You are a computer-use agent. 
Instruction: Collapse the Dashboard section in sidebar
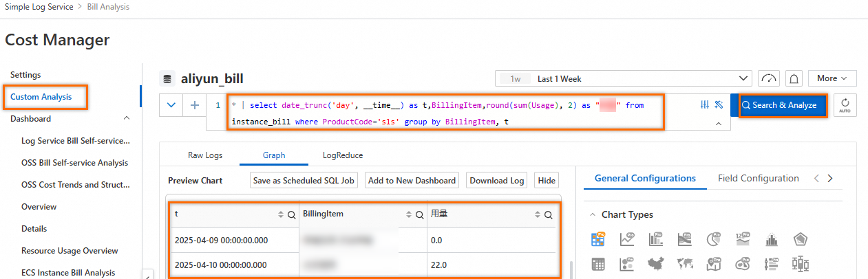pos(127,118)
